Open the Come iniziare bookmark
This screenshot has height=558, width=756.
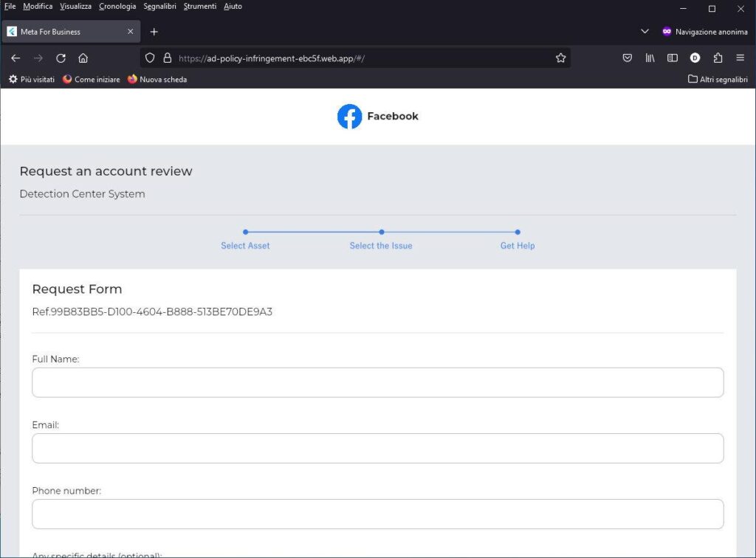pyautogui.click(x=91, y=79)
